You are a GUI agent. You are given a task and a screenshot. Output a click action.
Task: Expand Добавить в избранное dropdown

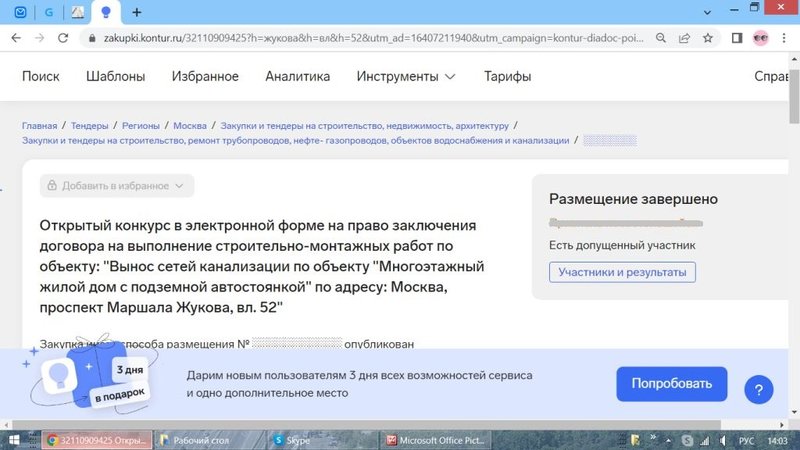(117, 186)
